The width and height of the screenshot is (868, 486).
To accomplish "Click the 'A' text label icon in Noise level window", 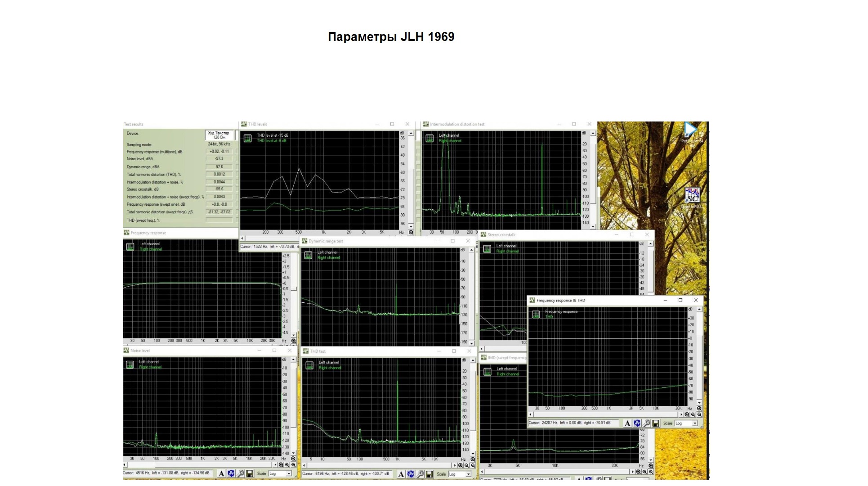I will coord(221,474).
